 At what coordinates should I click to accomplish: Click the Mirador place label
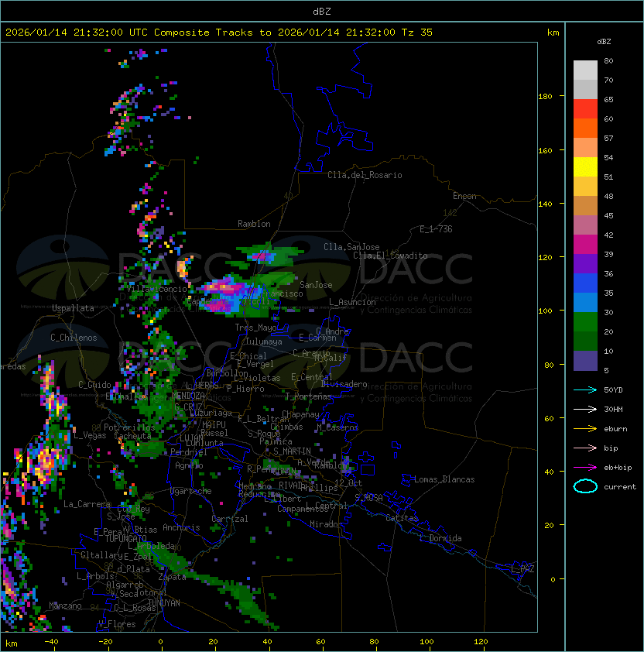327,524
